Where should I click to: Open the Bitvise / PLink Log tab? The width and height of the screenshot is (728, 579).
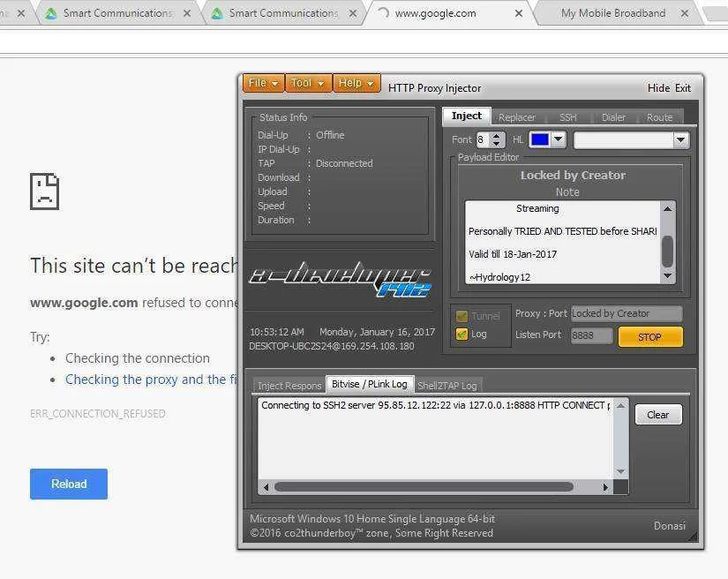coord(370,384)
